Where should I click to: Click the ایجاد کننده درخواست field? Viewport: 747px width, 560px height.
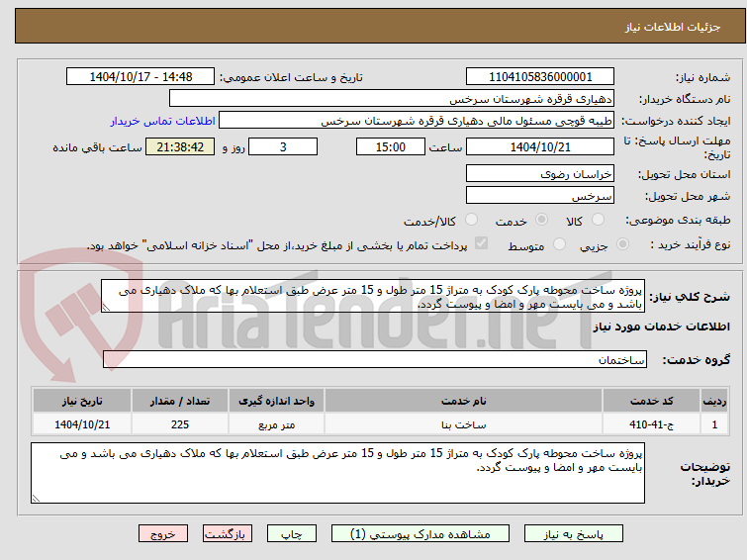pyautogui.click(x=417, y=121)
